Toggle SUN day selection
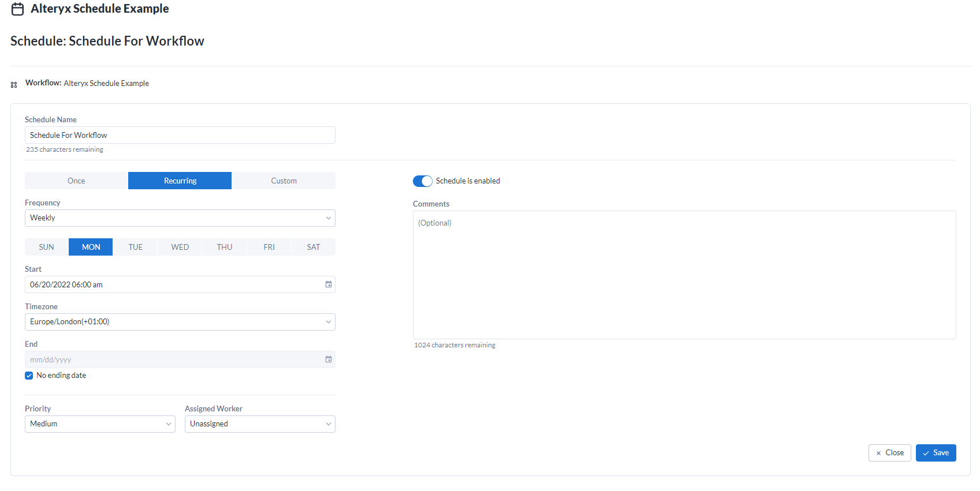The image size is (980, 491). point(46,247)
